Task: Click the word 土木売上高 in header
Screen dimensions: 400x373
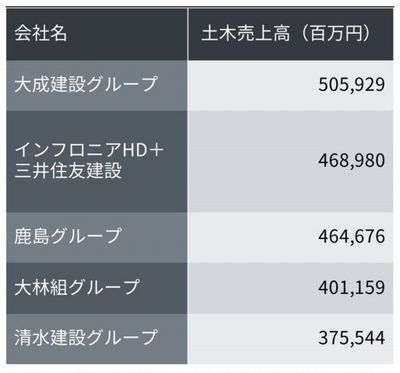Action: tap(246, 34)
